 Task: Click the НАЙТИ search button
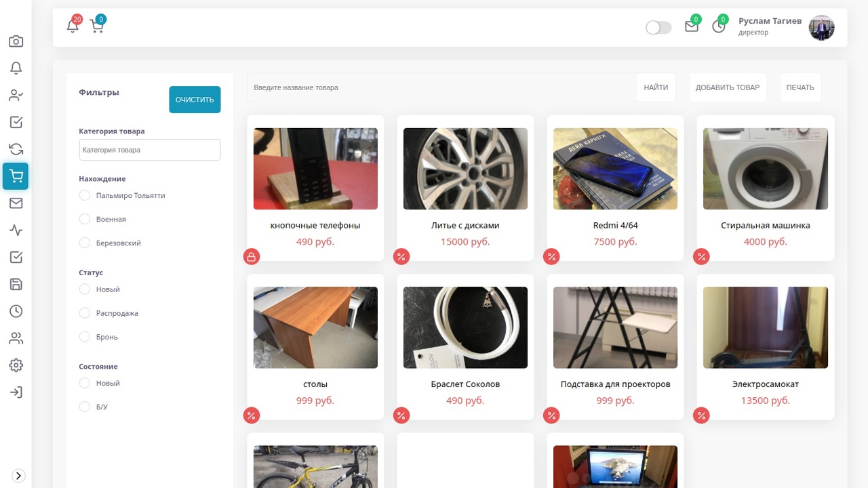(x=656, y=87)
